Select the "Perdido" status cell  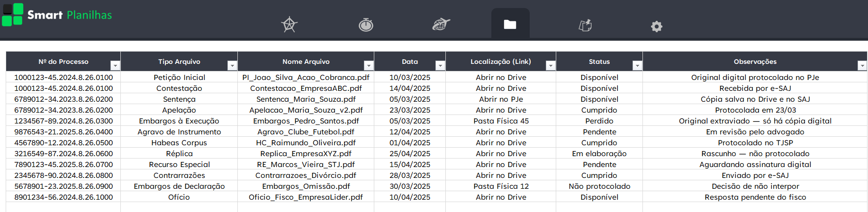599,121
